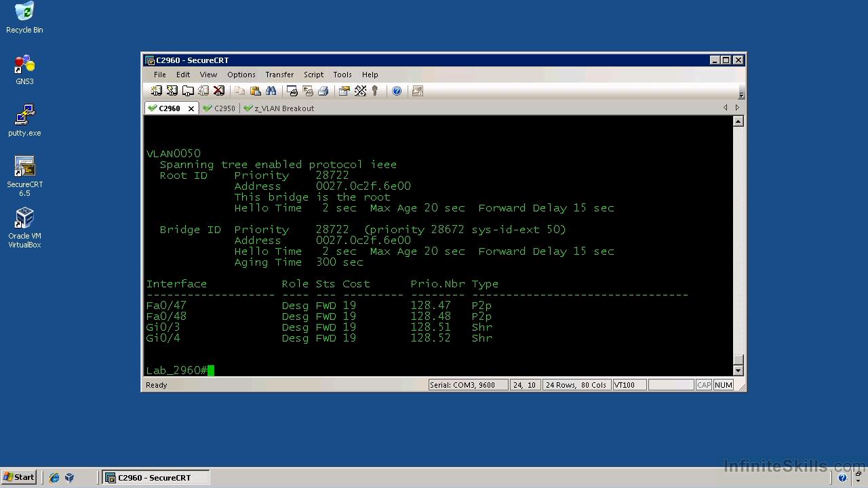Screen dimensions: 868x488
Task: Launch Internet Explorer from quick launch
Action: pyautogui.click(x=54, y=478)
